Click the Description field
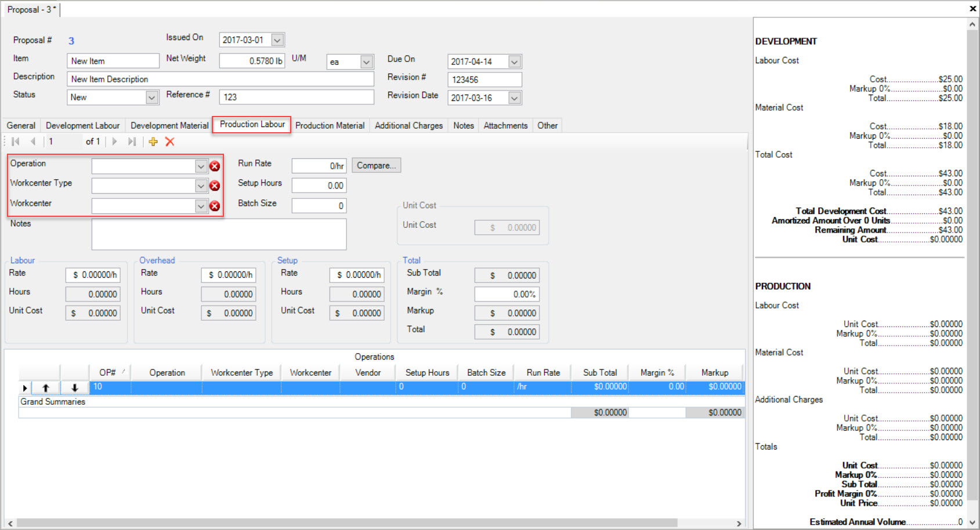Screen dimensions: 980x530 tap(220, 79)
